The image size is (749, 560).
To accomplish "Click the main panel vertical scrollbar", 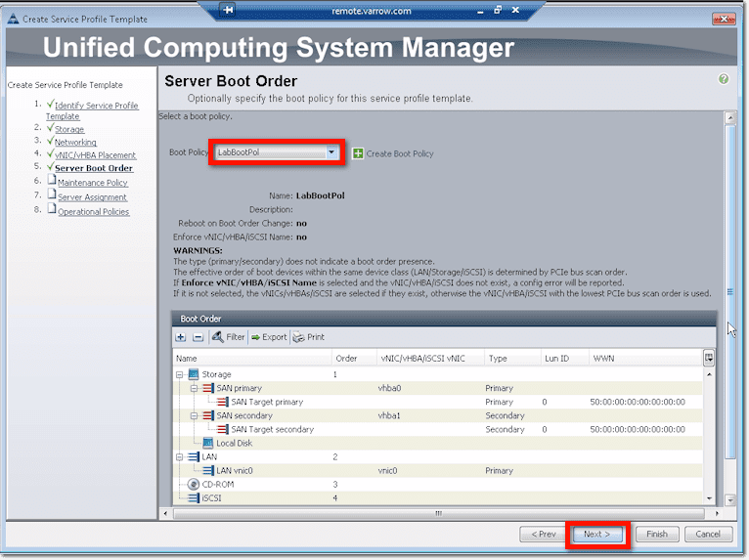I will coord(729,291).
